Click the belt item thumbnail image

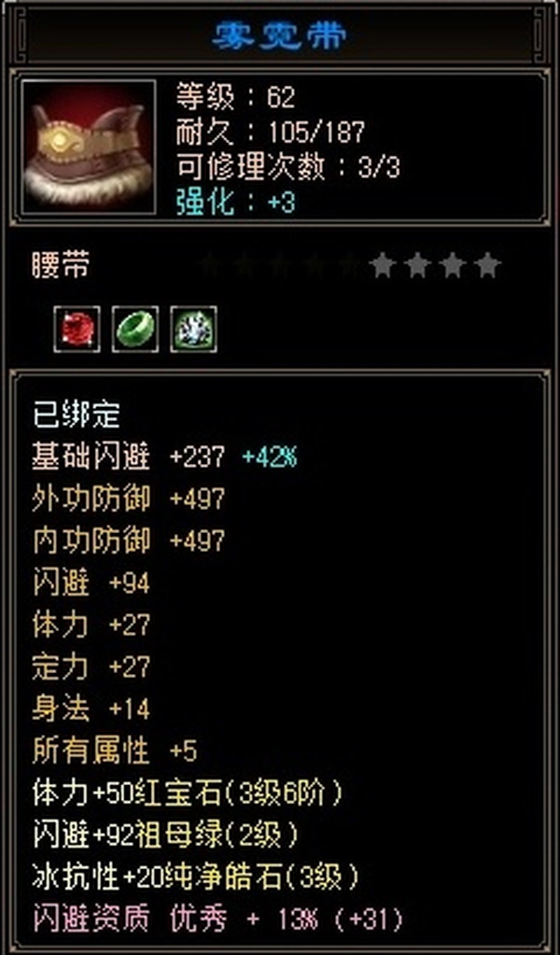pos(89,147)
